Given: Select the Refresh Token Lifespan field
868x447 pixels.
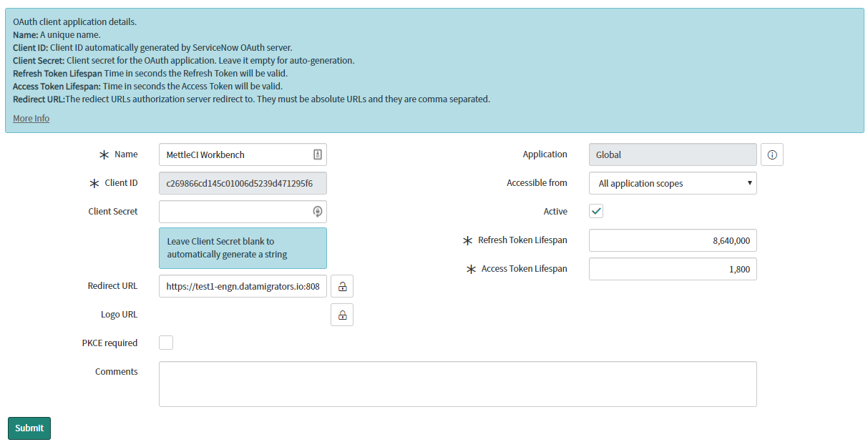Looking at the screenshot, I should pyautogui.click(x=672, y=240).
